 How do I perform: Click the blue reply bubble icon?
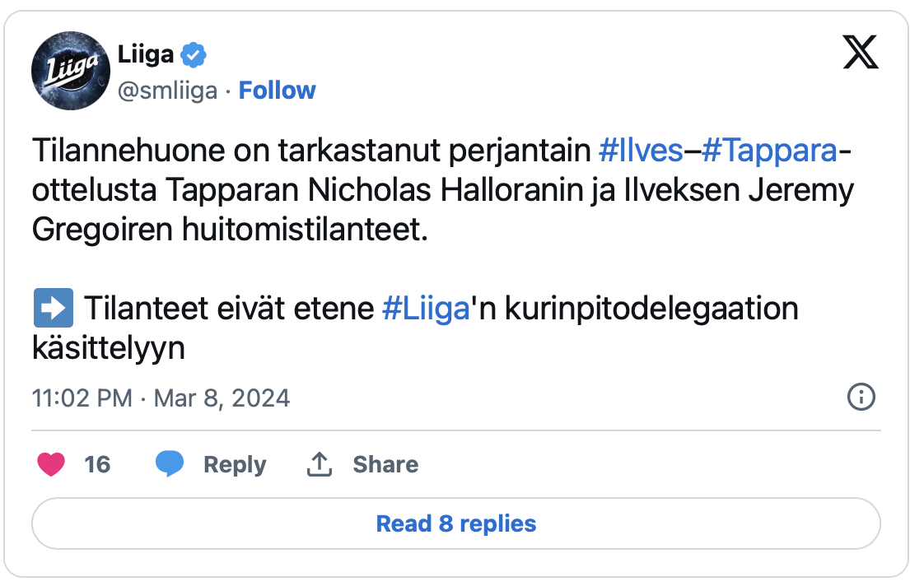170,463
